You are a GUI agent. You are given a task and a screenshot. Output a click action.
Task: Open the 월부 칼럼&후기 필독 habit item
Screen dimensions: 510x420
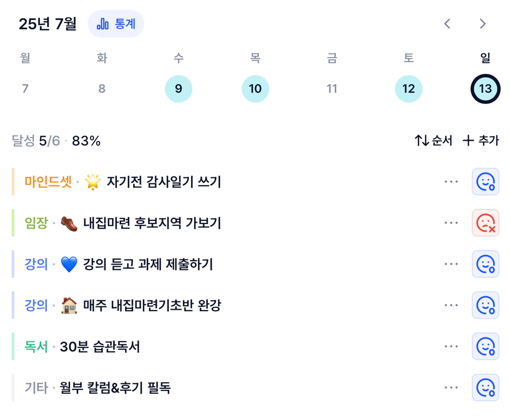tap(115, 387)
